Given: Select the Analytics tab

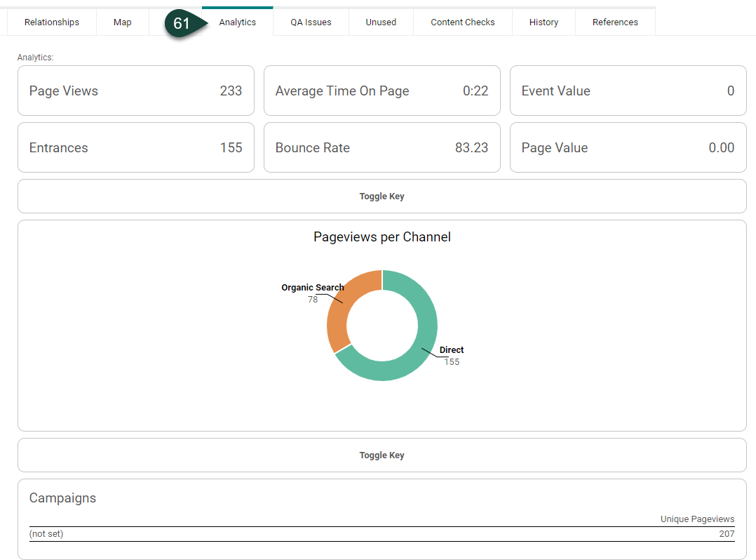Looking at the screenshot, I should tap(237, 22).
